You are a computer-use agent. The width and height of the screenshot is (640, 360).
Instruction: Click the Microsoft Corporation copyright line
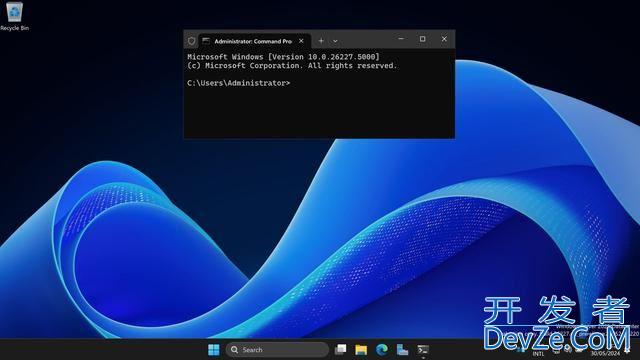click(292, 66)
